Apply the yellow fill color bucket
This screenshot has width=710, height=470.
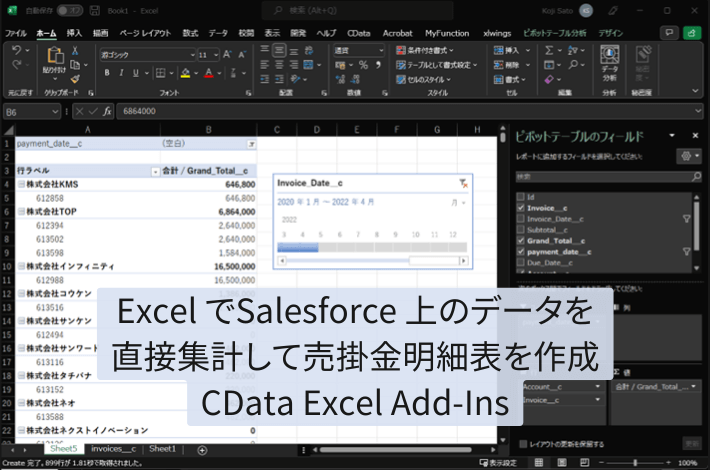coord(185,72)
